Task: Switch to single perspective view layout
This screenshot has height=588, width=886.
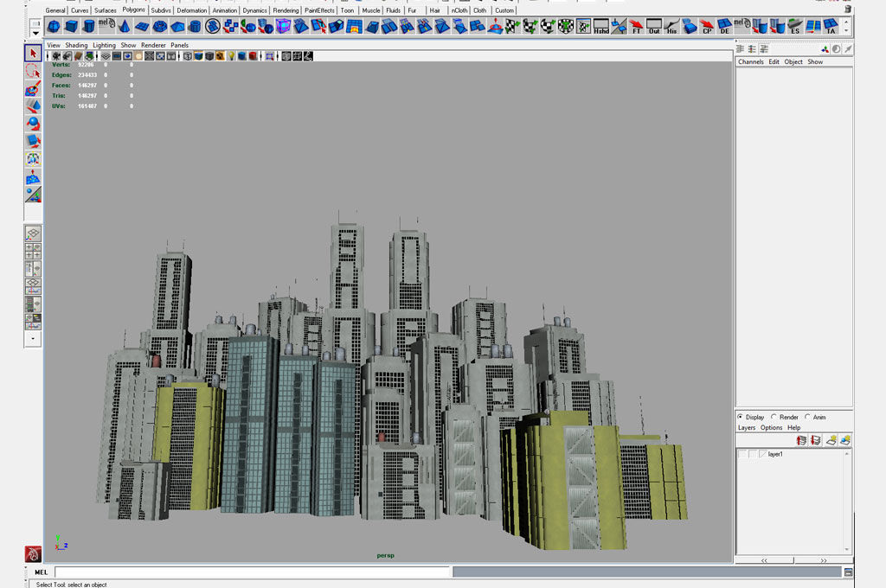Action: [33, 233]
